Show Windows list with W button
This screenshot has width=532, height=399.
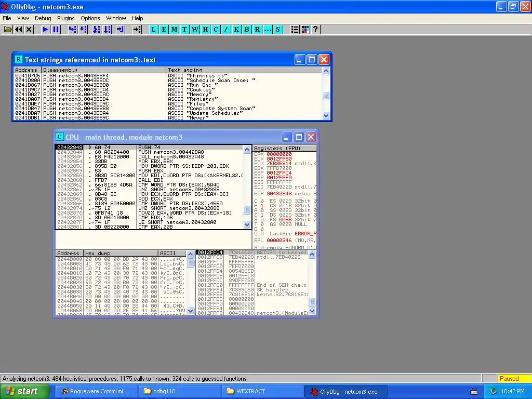coord(195,30)
